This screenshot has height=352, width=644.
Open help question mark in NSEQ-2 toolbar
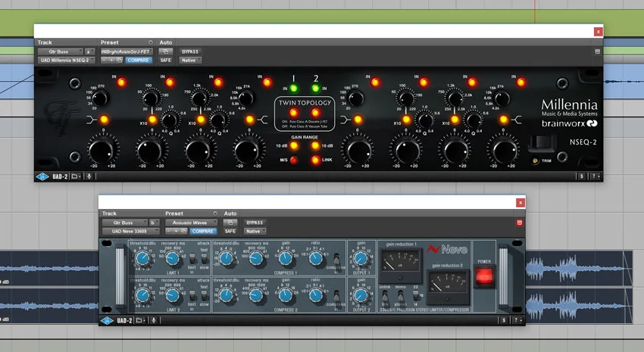point(594,176)
